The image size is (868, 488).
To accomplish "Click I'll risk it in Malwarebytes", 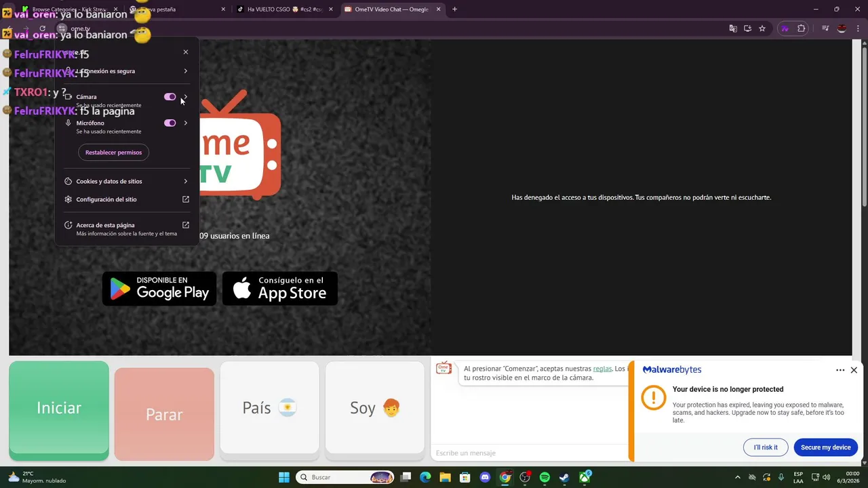I will pyautogui.click(x=766, y=447).
